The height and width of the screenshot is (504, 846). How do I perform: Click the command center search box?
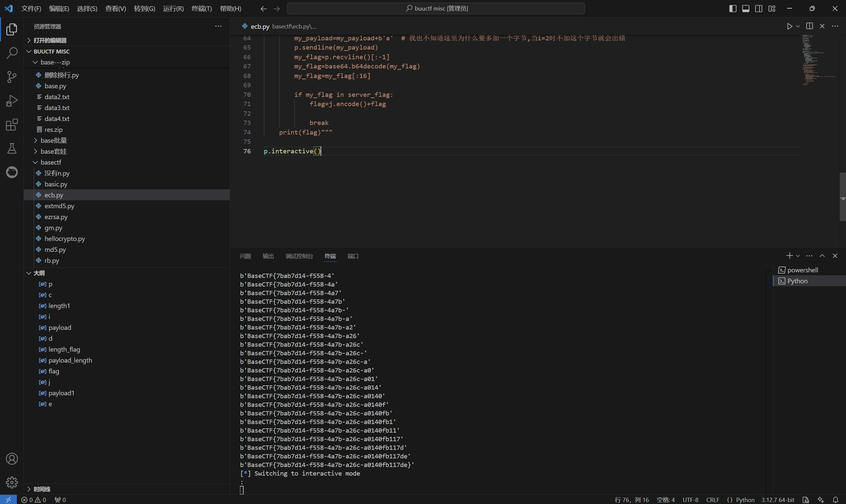pos(436,9)
